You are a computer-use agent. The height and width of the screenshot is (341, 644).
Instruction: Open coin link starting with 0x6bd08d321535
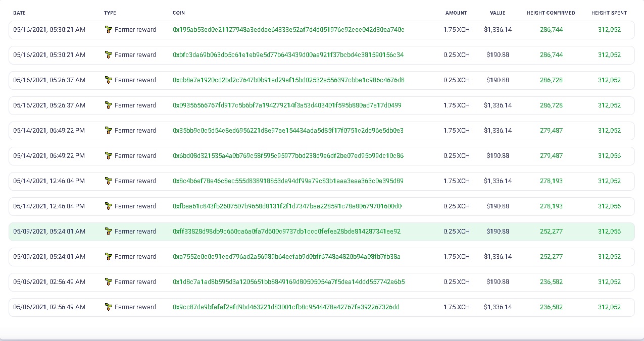pyautogui.click(x=288, y=156)
